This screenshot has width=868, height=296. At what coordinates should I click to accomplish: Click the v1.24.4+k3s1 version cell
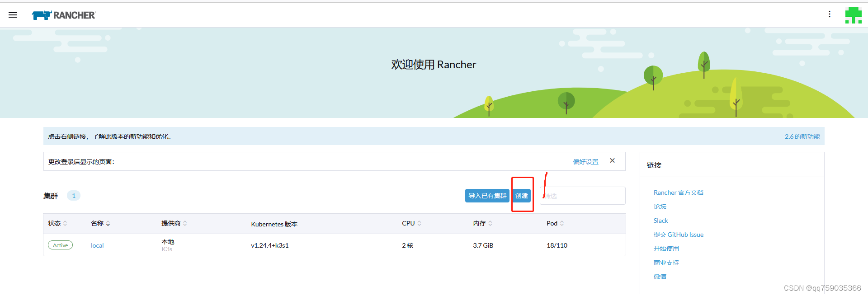click(x=270, y=245)
